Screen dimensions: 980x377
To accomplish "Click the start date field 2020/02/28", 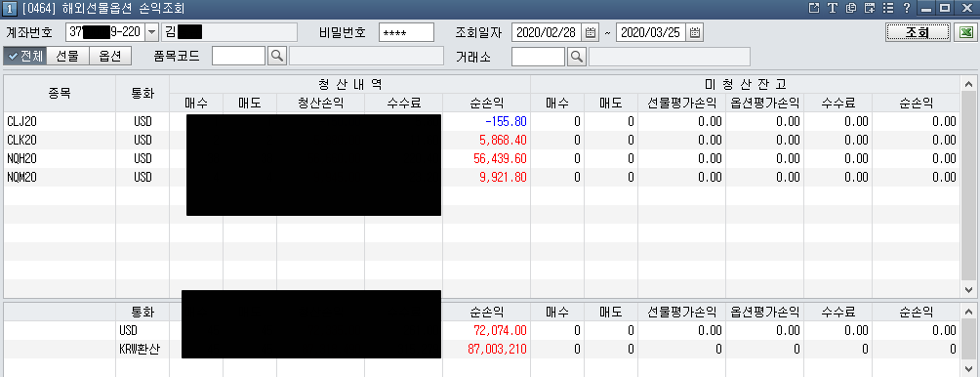I will tap(547, 32).
